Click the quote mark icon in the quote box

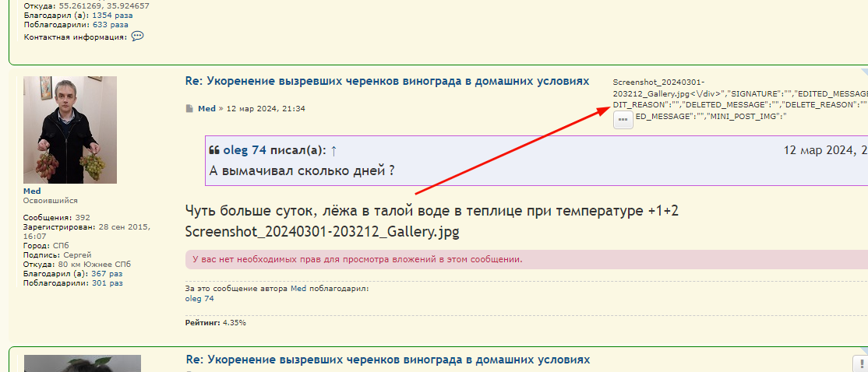pos(213,150)
